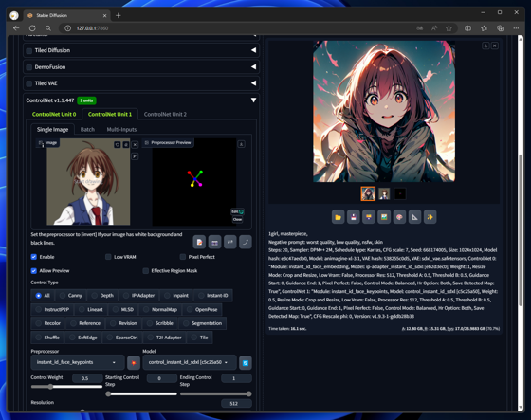This screenshot has height=420, width=531.
Task: Collapse the ControlNet v1.1.447 section
Action: click(253, 100)
